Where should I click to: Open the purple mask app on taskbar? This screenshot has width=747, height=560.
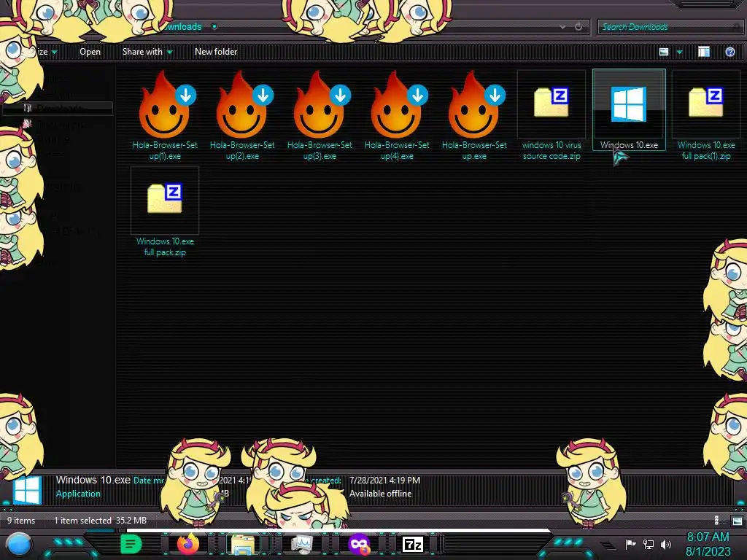(x=359, y=544)
